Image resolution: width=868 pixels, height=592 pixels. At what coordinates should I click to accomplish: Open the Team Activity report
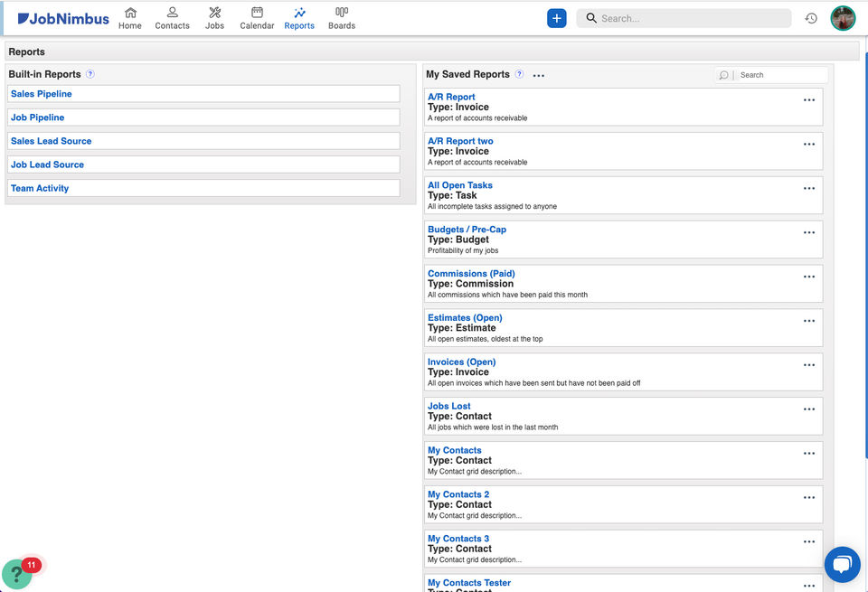point(40,188)
